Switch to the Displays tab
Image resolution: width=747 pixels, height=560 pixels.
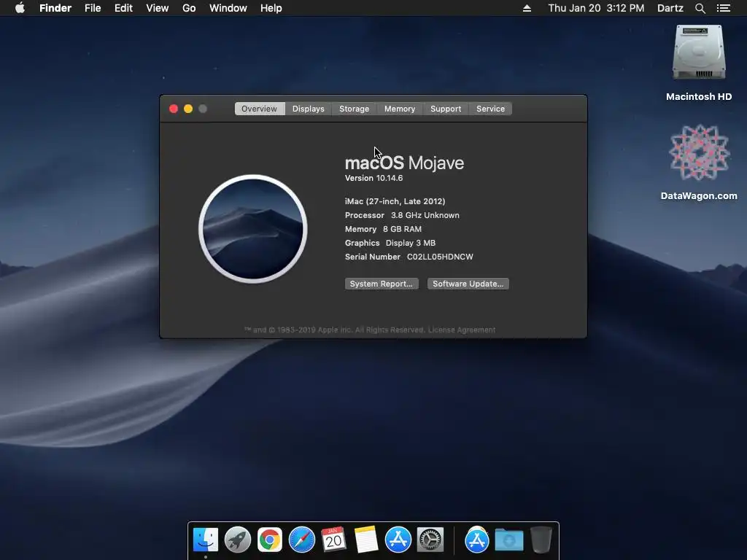(x=309, y=109)
